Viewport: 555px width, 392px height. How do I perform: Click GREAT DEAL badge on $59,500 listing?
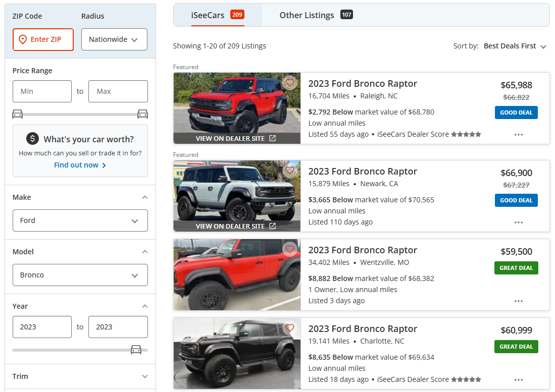click(x=516, y=268)
